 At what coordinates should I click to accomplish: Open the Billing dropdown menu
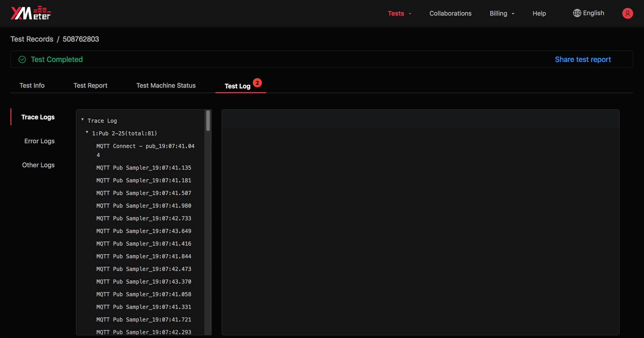pos(502,13)
